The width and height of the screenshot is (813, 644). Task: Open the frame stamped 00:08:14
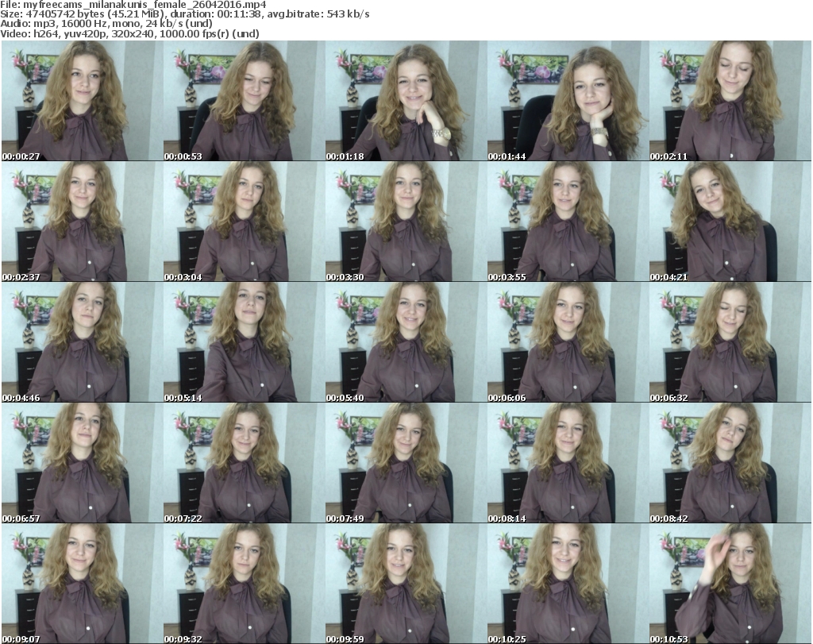pos(568,462)
